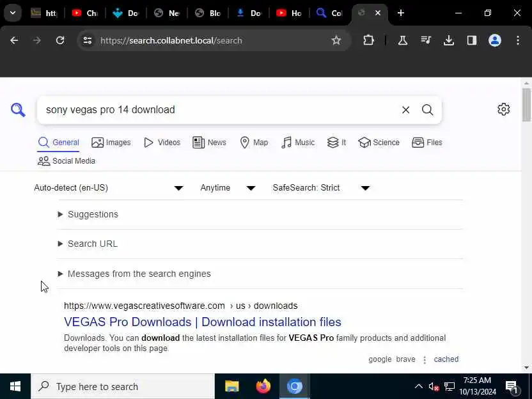The width and height of the screenshot is (532, 399).
Task: Switch to the 'Ho' YouTube tab
Action: (289, 13)
